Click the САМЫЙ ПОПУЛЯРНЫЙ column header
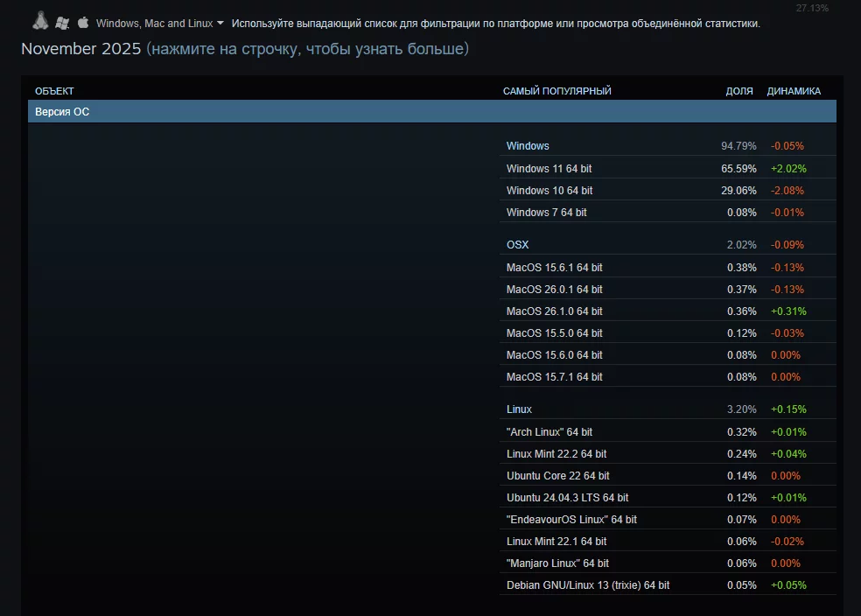Screen dimensions: 861x616 pyautogui.click(x=556, y=91)
